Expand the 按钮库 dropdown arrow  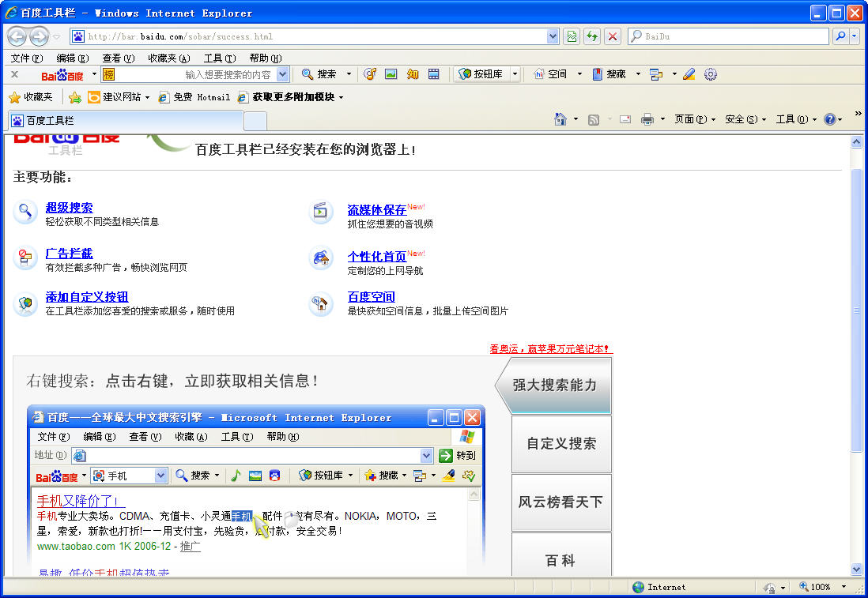point(515,74)
